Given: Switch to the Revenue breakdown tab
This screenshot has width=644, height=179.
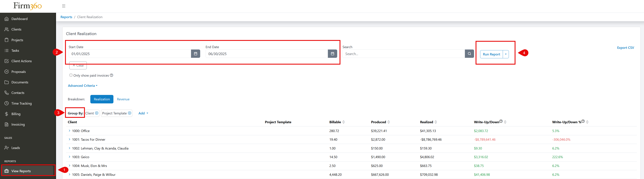Looking at the screenshot, I should pyautogui.click(x=123, y=99).
